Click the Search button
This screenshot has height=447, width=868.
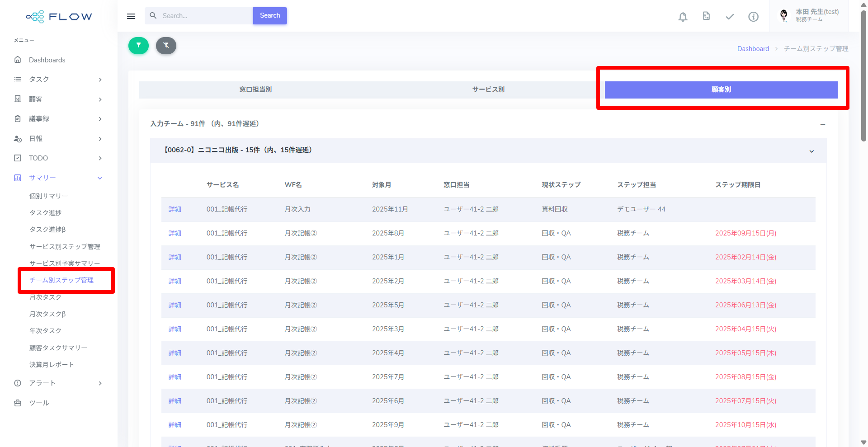pyautogui.click(x=270, y=16)
